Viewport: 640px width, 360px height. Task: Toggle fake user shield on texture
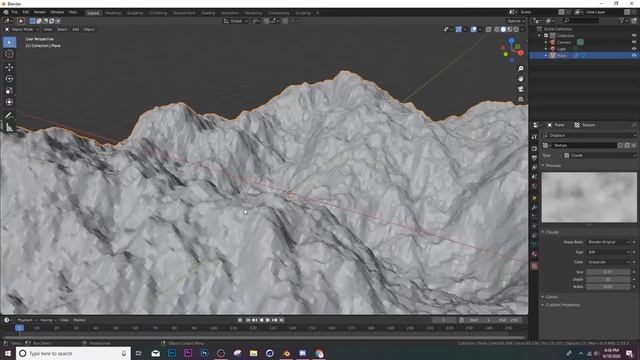coord(620,145)
